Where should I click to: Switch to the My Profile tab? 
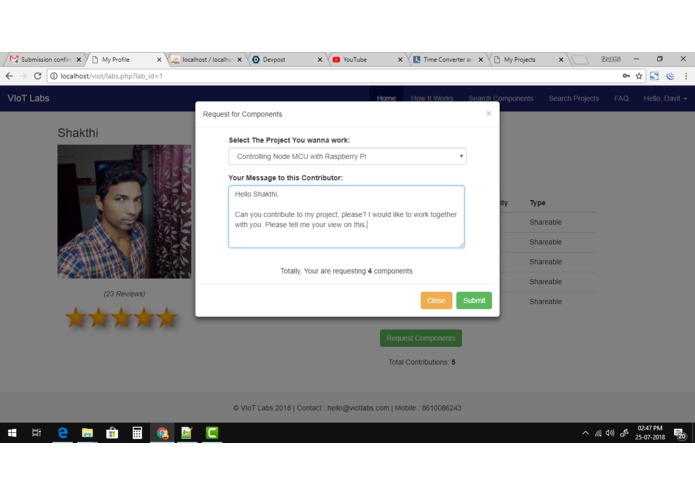coord(125,59)
